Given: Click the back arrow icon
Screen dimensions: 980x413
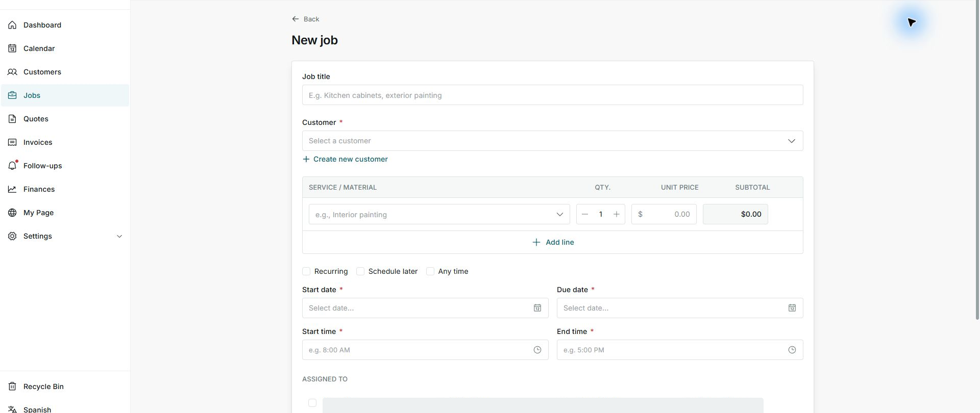Looking at the screenshot, I should coord(296,19).
